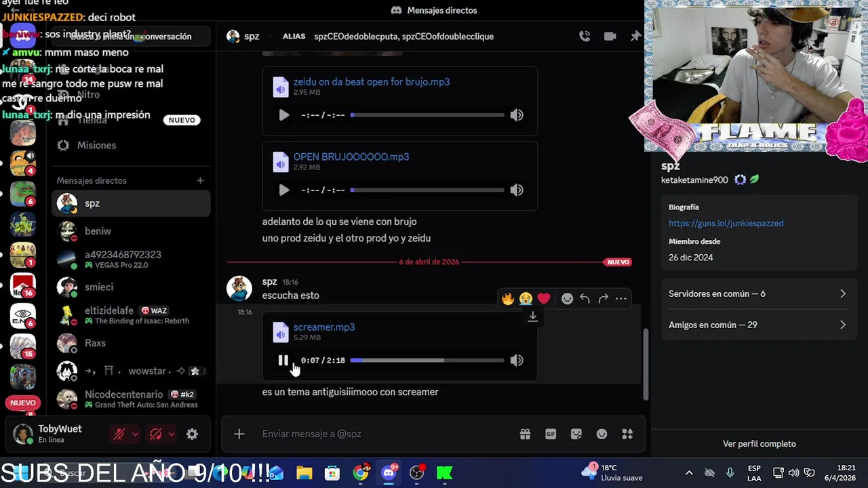The height and width of the screenshot is (488, 868).
Task: Play zeidu on da beat open for brujo.mp3
Action: pyautogui.click(x=283, y=115)
